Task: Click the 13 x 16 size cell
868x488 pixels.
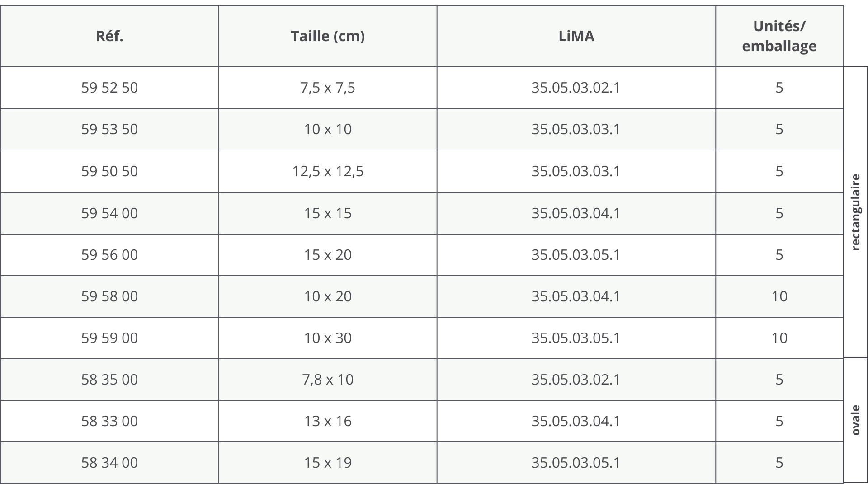Action: coord(328,421)
